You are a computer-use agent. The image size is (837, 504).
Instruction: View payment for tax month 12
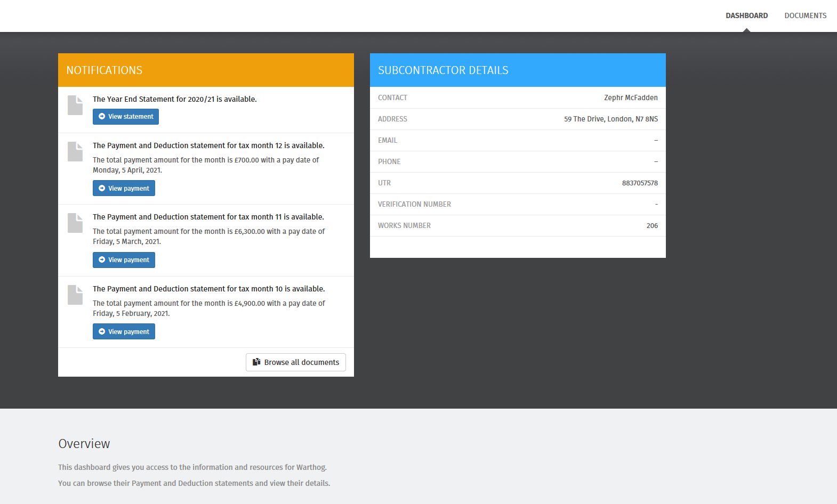124,188
